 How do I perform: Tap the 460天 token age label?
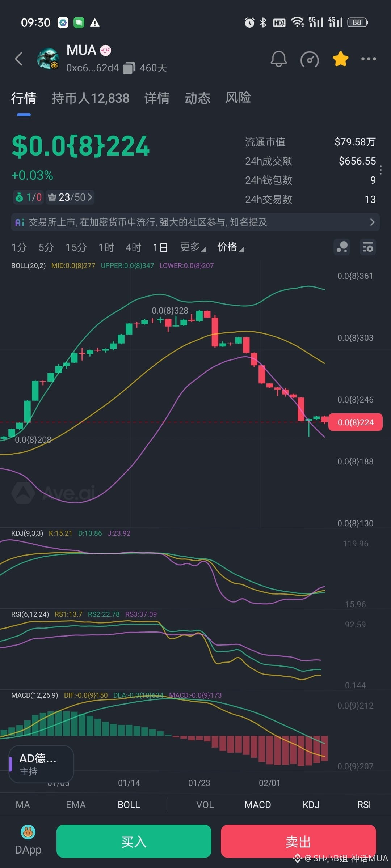pos(154,68)
